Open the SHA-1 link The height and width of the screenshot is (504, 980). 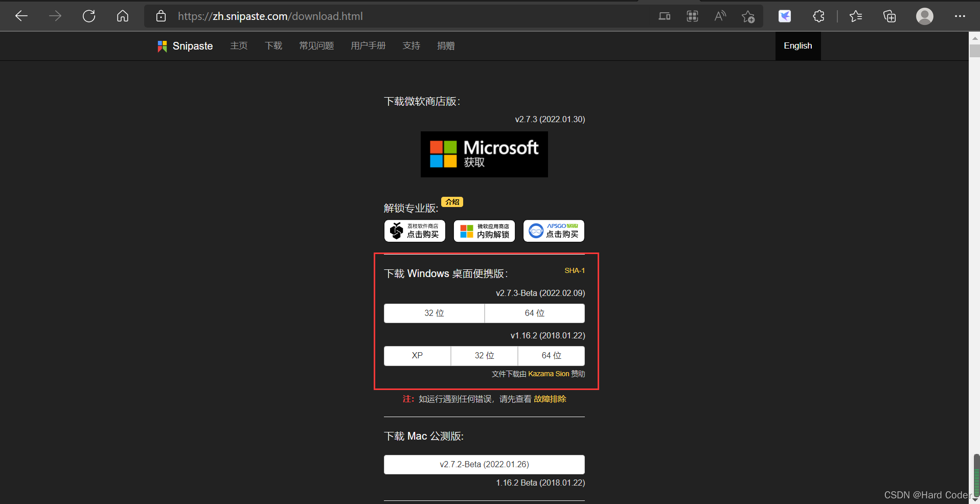[575, 270]
